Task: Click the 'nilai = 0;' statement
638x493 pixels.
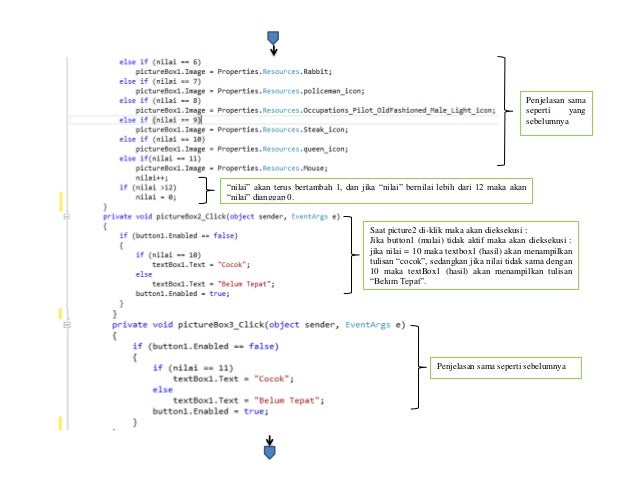Action: [156, 197]
